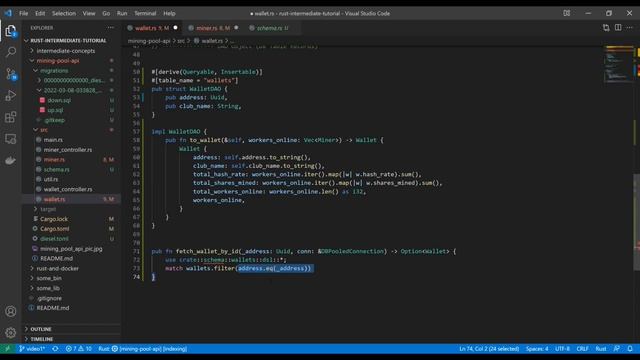640x360 pixels.
Task: Open File menu
Action: pyautogui.click(x=24, y=13)
